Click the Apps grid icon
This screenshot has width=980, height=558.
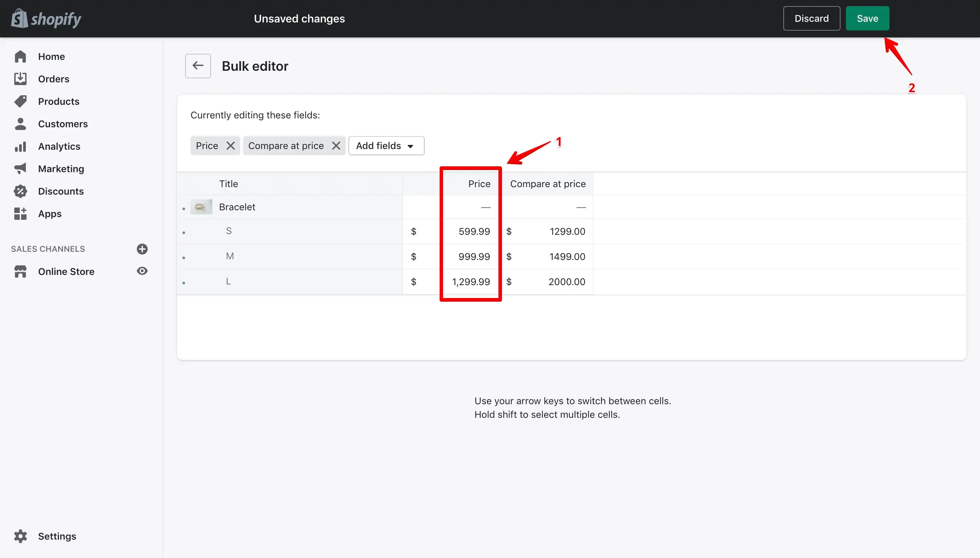(x=20, y=214)
